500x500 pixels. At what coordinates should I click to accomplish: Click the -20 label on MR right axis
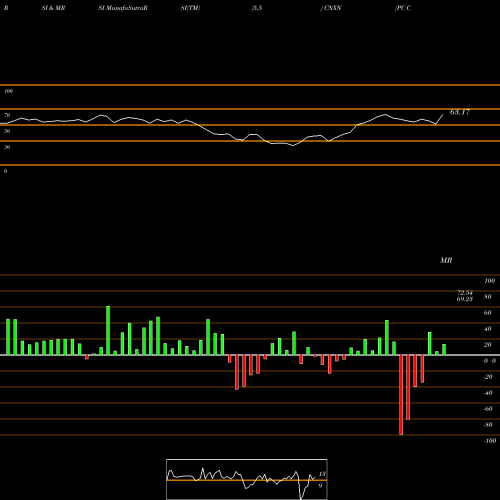click(488, 377)
